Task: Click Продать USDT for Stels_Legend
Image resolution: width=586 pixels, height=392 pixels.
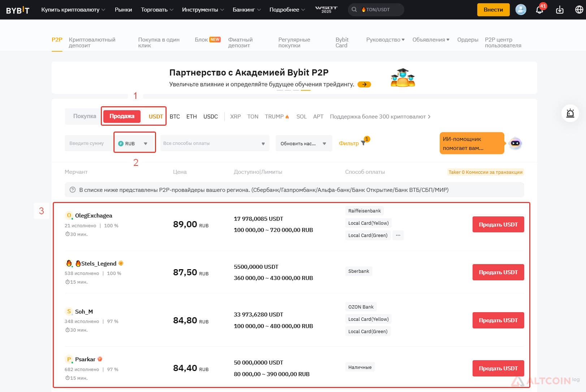Action: [498, 272]
